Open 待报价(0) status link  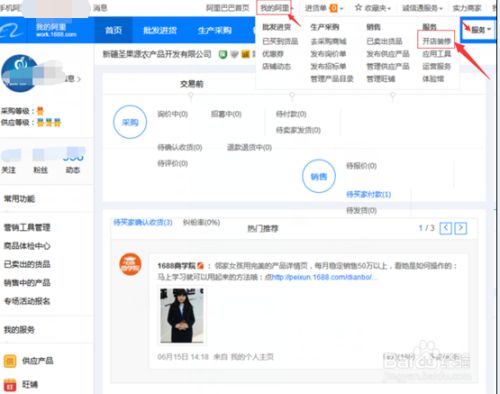tap(361, 166)
